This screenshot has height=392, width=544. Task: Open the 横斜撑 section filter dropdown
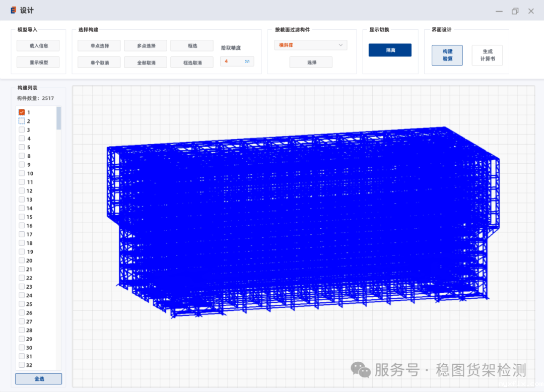(x=311, y=45)
